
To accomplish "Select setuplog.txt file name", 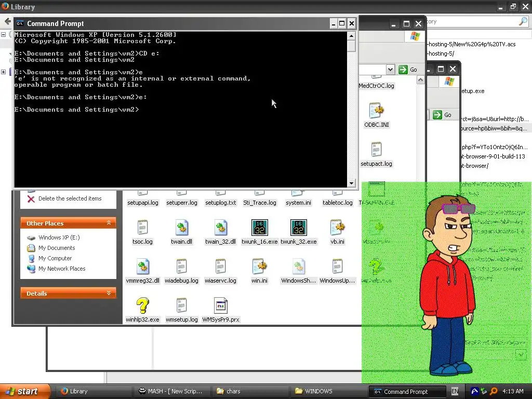I will tap(220, 203).
